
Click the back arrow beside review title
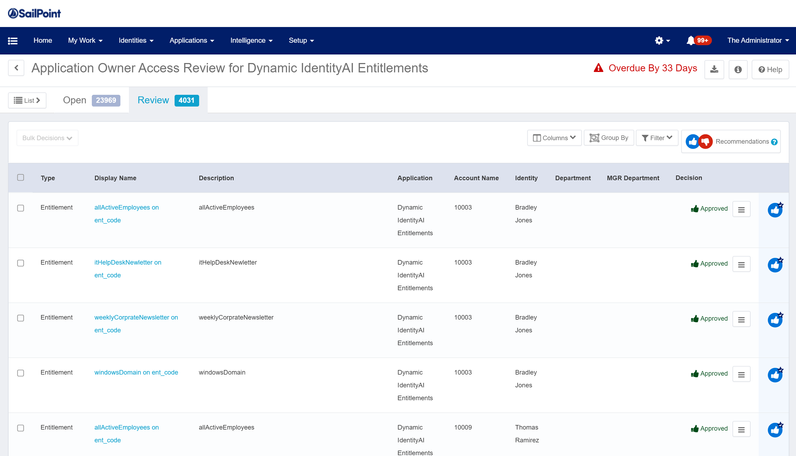(x=16, y=68)
